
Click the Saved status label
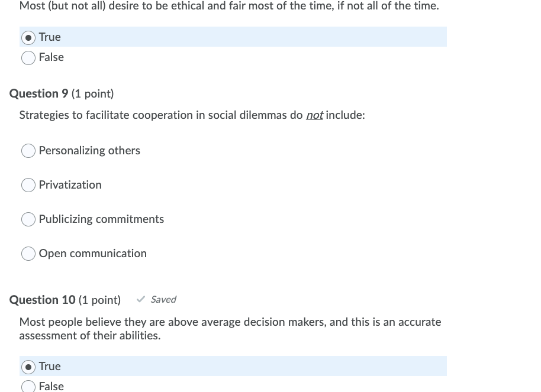tap(163, 299)
